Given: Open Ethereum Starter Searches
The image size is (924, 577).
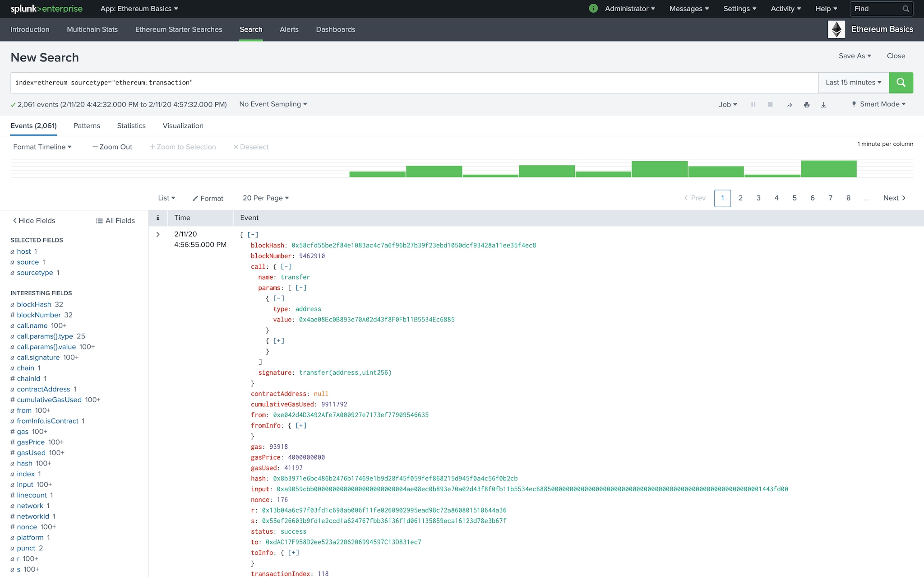Looking at the screenshot, I should coord(179,29).
